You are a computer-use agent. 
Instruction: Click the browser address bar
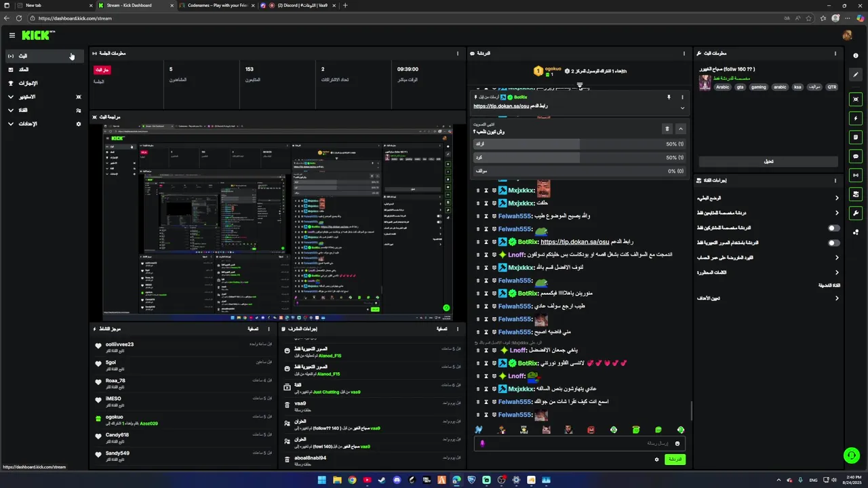[x=407, y=18]
